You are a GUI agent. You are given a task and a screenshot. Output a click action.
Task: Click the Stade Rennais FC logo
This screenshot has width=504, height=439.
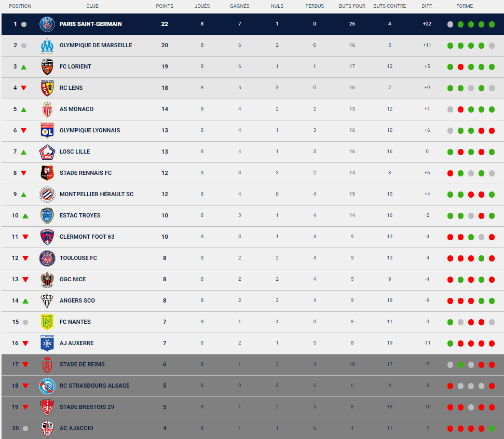tap(47, 173)
